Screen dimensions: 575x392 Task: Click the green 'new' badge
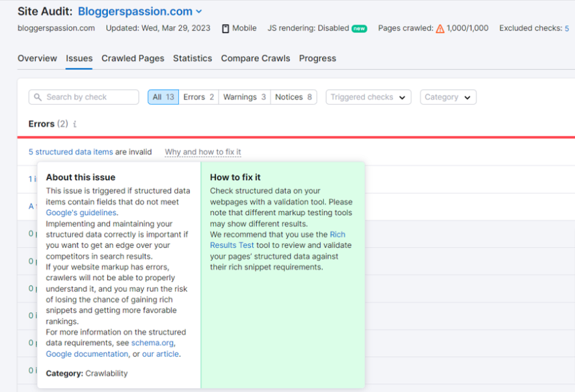point(359,29)
